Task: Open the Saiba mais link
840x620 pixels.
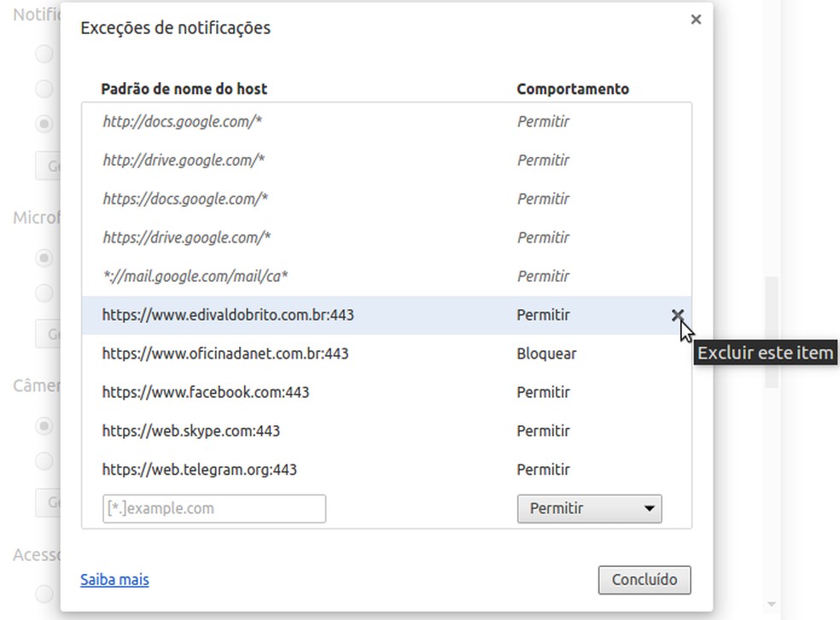Action: [114, 580]
